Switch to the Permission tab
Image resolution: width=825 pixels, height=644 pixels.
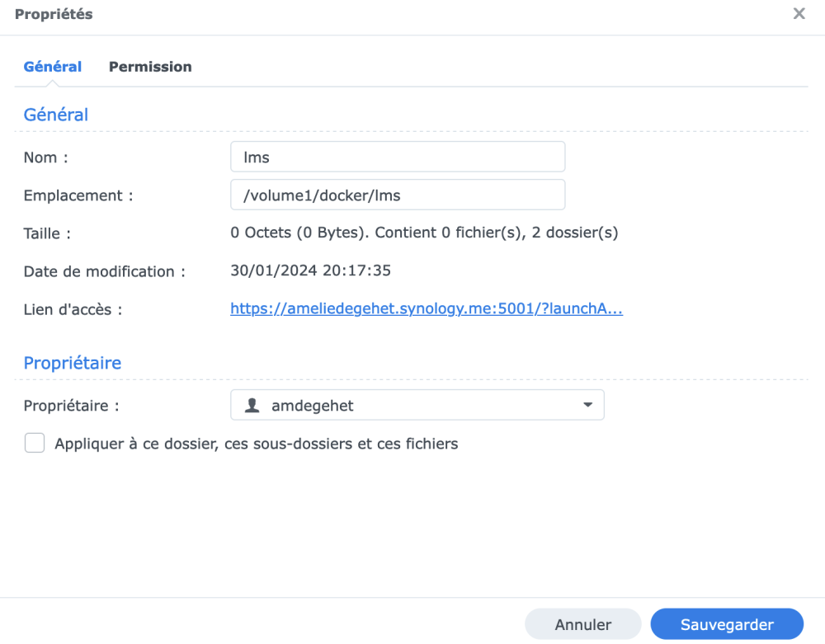coord(150,67)
